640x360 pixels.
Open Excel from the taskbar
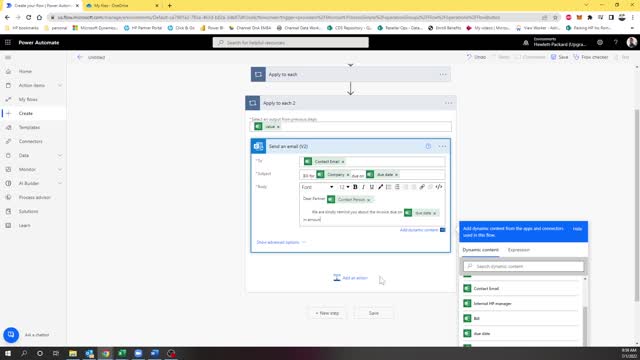click(x=122, y=353)
